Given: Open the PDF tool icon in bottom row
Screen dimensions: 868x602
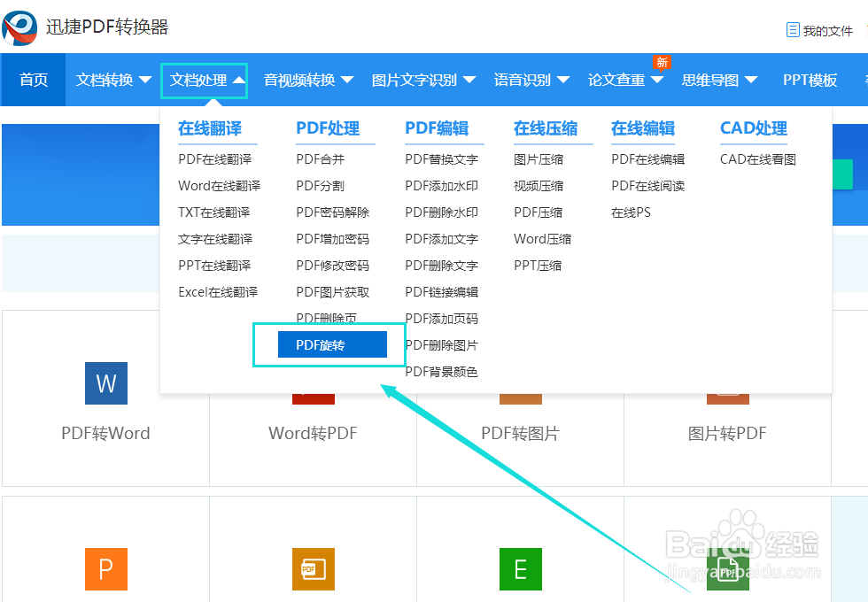Looking at the screenshot, I should point(313,570).
